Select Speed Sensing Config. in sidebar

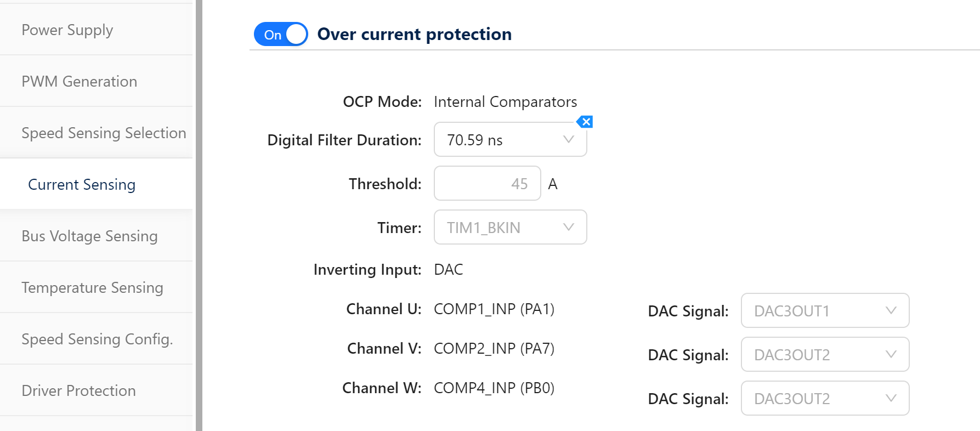[x=97, y=339]
